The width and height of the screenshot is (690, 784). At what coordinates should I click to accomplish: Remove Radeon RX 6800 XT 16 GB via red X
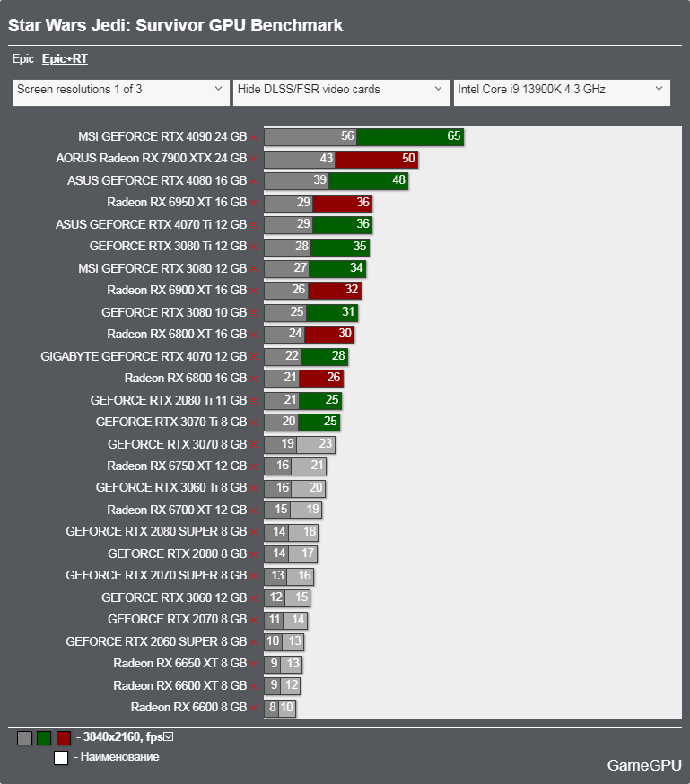[x=254, y=335]
